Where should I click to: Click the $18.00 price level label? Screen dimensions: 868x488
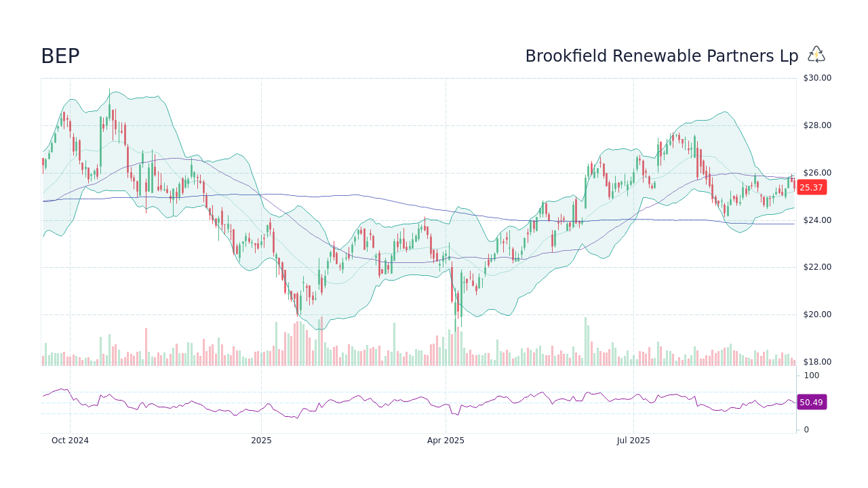tap(817, 361)
